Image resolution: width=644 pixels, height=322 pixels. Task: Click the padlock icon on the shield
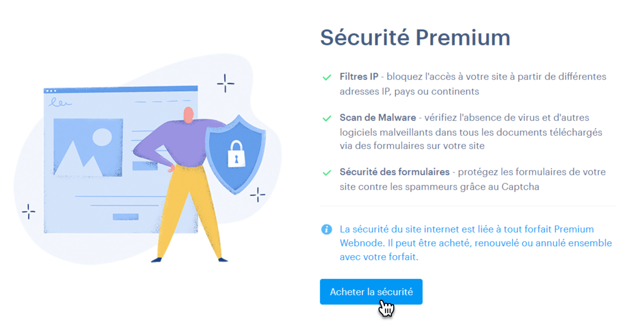point(235,153)
